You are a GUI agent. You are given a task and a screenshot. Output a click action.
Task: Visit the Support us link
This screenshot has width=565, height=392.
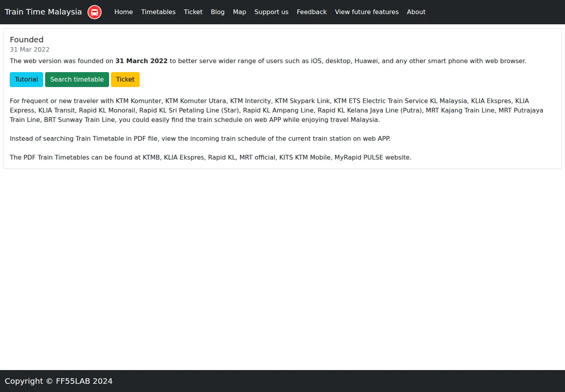pos(272,12)
